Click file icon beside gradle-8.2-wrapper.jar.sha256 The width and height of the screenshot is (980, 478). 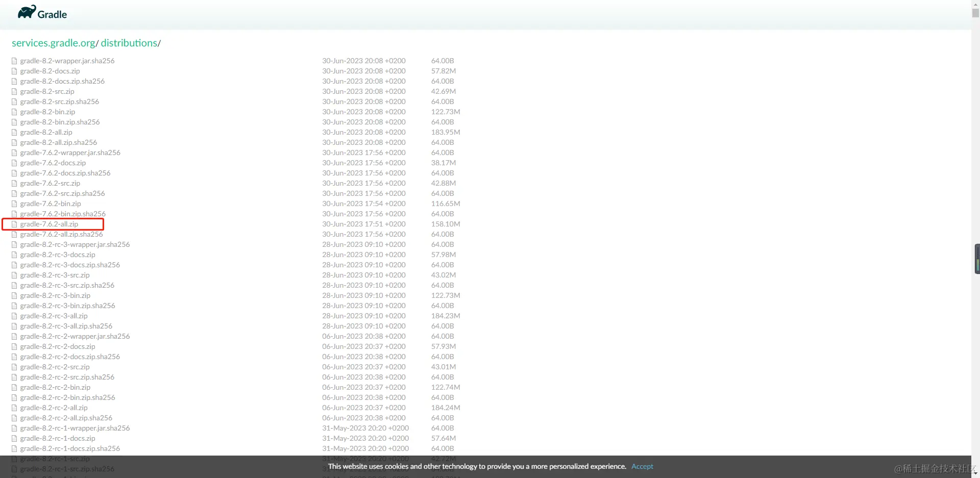[x=14, y=61]
